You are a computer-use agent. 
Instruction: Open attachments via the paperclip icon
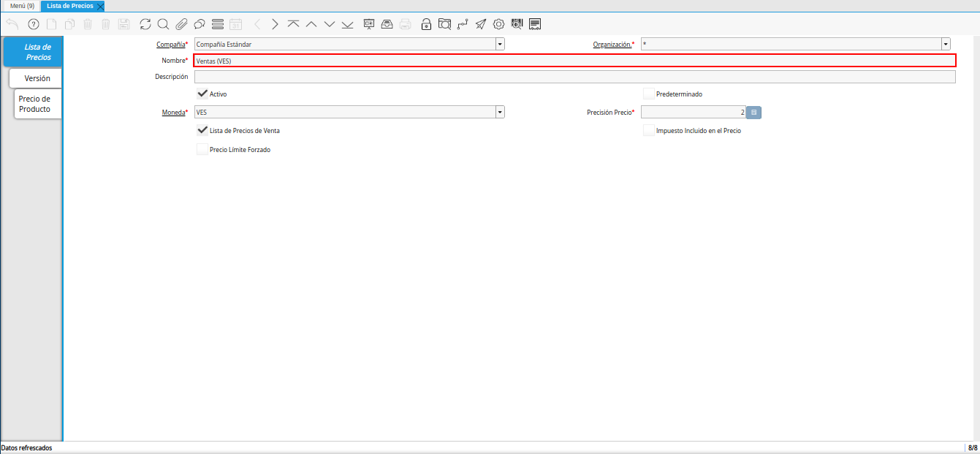[x=181, y=24]
